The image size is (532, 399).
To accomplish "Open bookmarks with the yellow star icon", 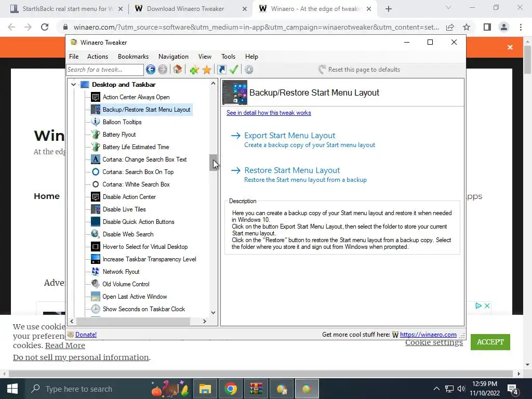I will pyautogui.click(x=207, y=70).
